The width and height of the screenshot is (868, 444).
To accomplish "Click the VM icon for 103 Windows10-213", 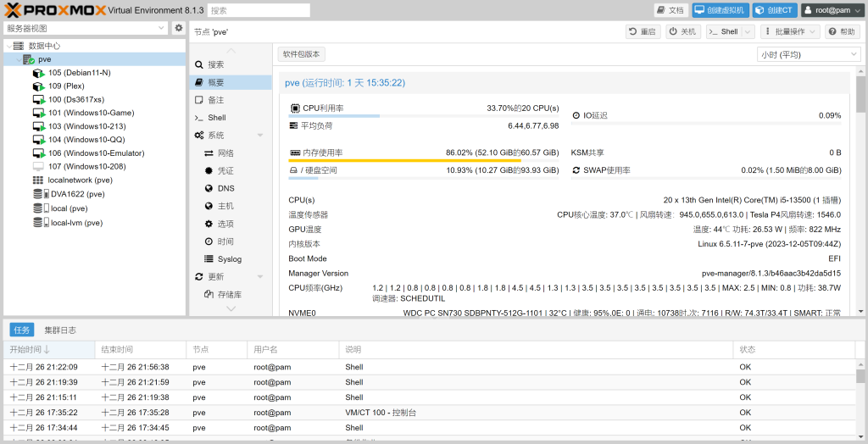I will click(38, 126).
